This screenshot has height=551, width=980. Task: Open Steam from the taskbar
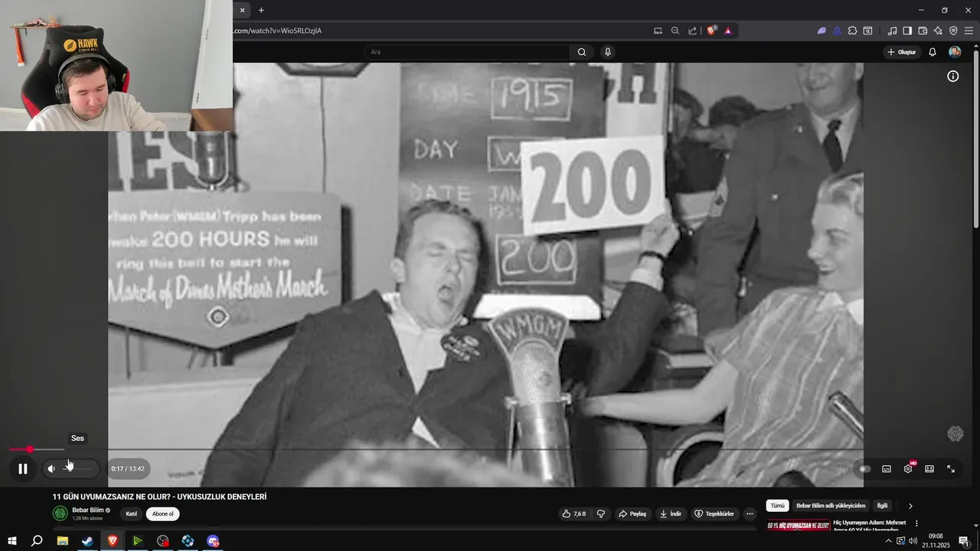(x=87, y=541)
